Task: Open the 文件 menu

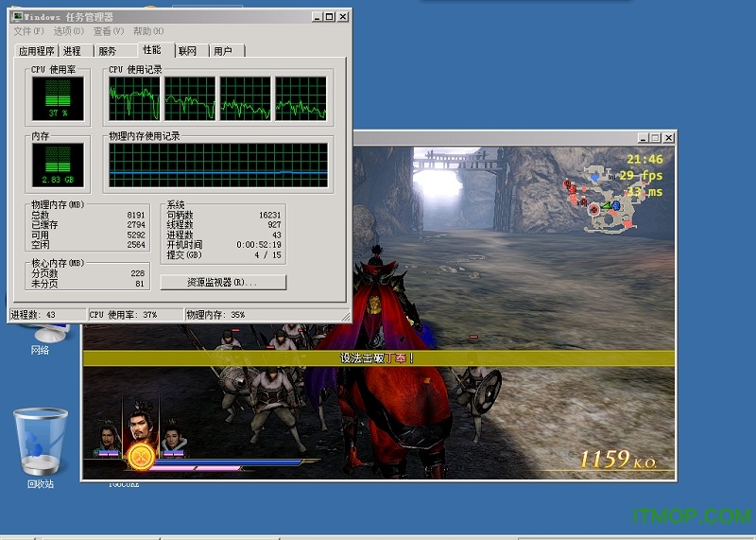Action: click(x=29, y=31)
